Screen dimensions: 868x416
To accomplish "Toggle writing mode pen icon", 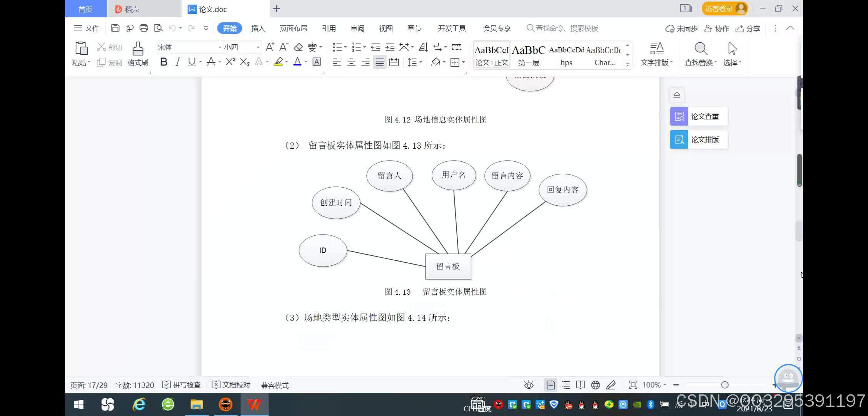I will pos(611,385).
